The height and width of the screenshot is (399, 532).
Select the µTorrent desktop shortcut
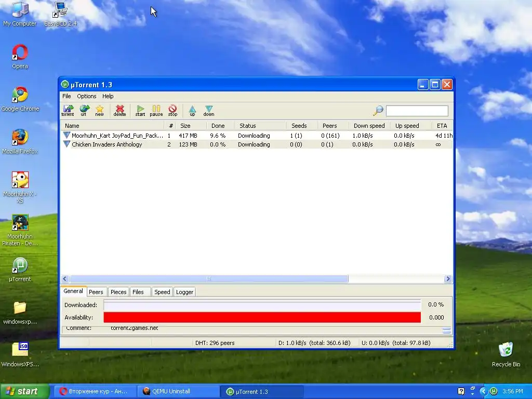click(x=20, y=270)
